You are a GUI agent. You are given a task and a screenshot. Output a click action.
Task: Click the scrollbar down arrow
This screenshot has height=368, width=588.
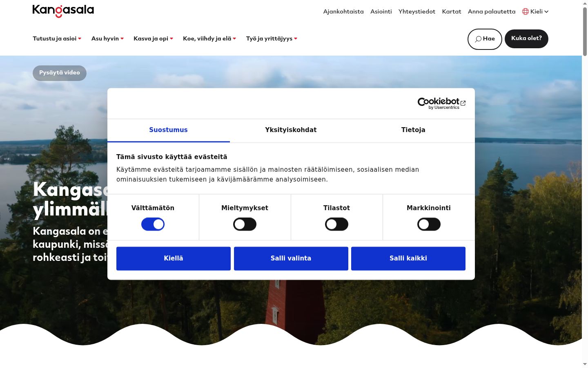click(585, 364)
